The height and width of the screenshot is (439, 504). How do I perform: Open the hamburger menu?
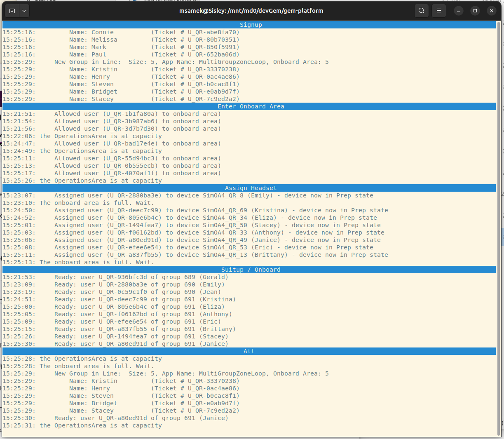[x=438, y=10]
